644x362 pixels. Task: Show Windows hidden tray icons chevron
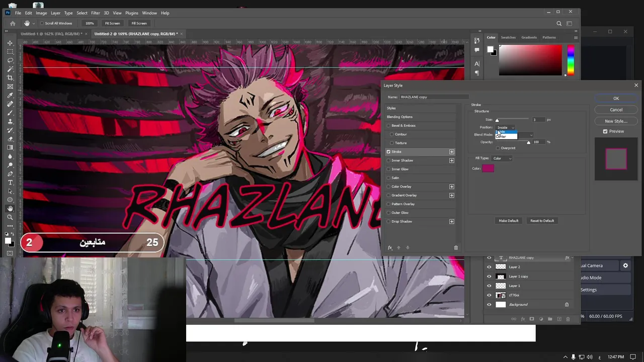click(x=565, y=357)
